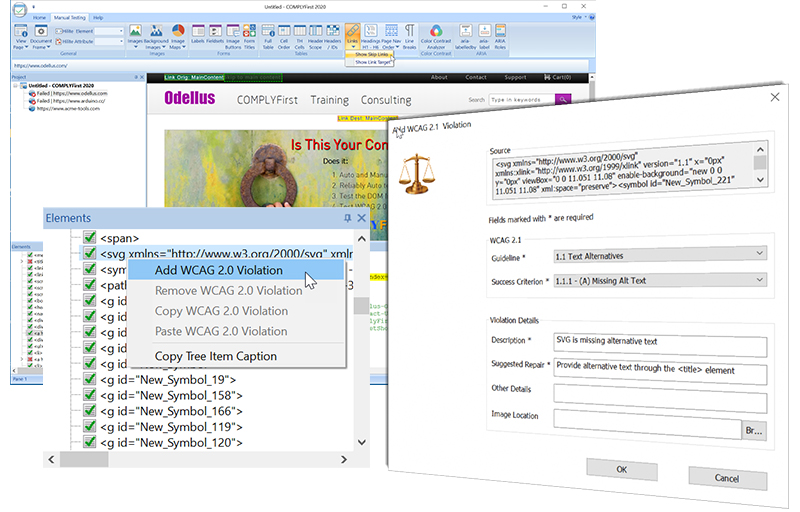This screenshot has width=800, height=512.
Task: Click the Headings H1-H6 icon
Action: click(371, 36)
